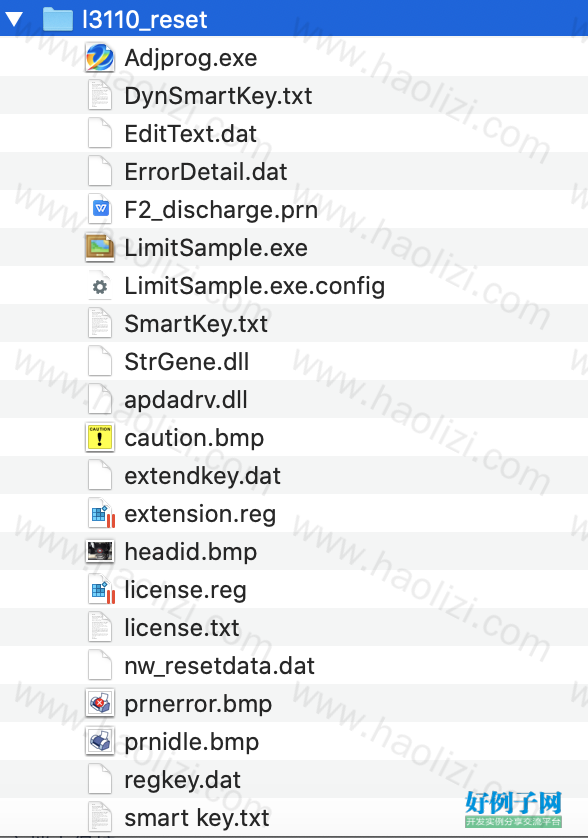Select the extension.reg registry file icon
The image size is (588, 838).
[101, 514]
